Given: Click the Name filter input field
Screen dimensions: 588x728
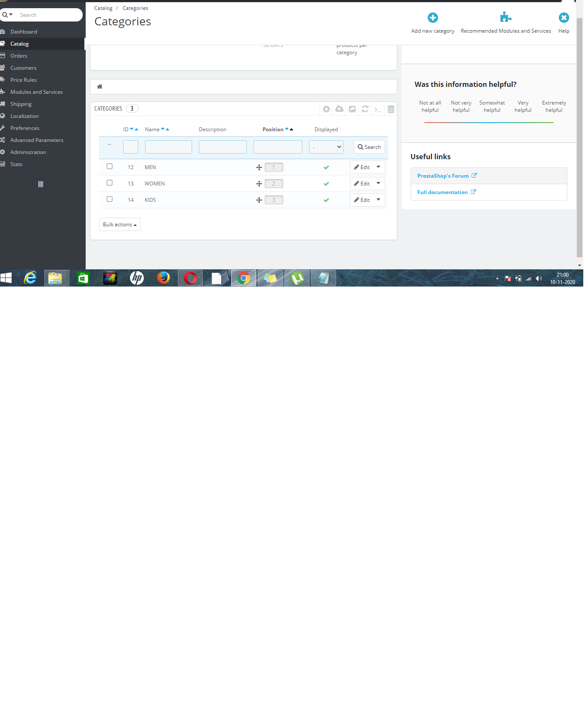Looking at the screenshot, I should (168, 147).
